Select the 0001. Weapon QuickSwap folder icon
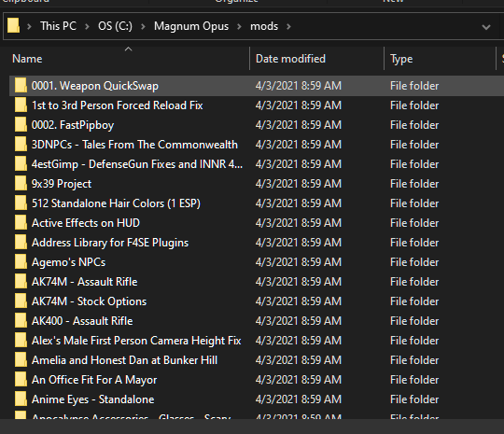The image size is (504, 434). (21, 86)
